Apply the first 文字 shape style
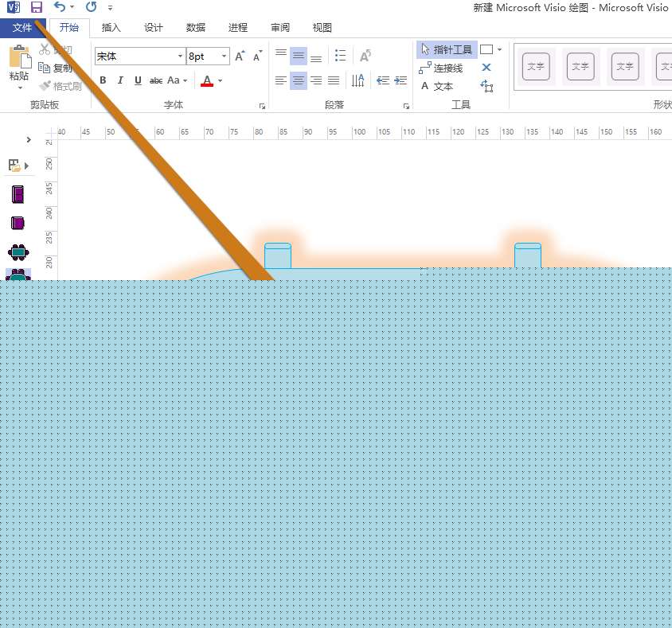This screenshot has height=628, width=672. coord(536,66)
